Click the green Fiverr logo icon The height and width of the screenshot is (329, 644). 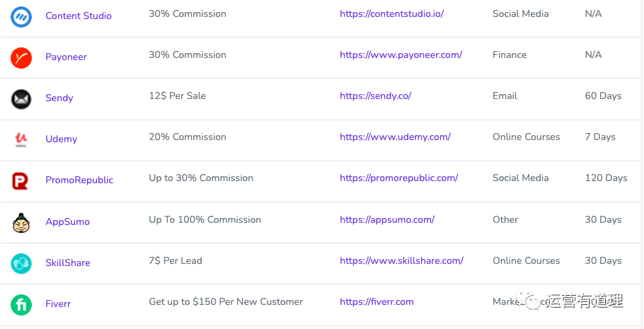point(21,305)
